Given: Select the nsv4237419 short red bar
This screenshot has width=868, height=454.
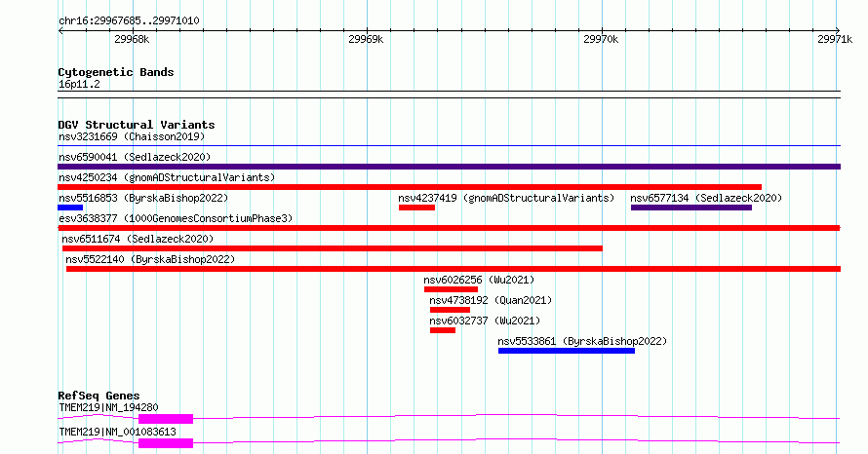Looking at the screenshot, I should pos(416,208).
